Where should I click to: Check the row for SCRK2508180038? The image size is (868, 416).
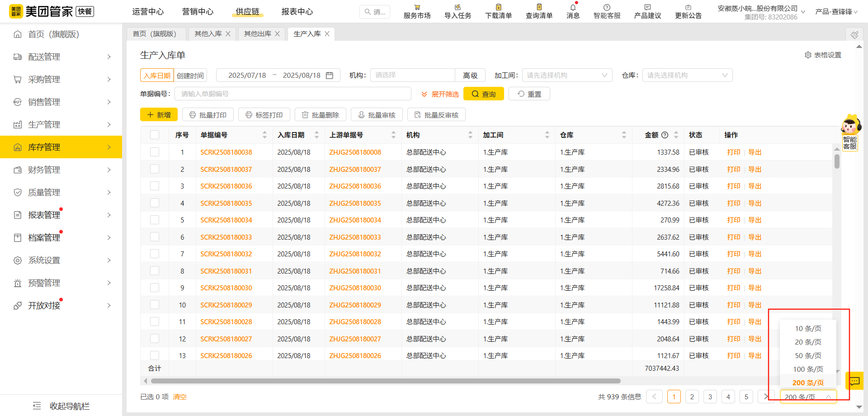155,152
